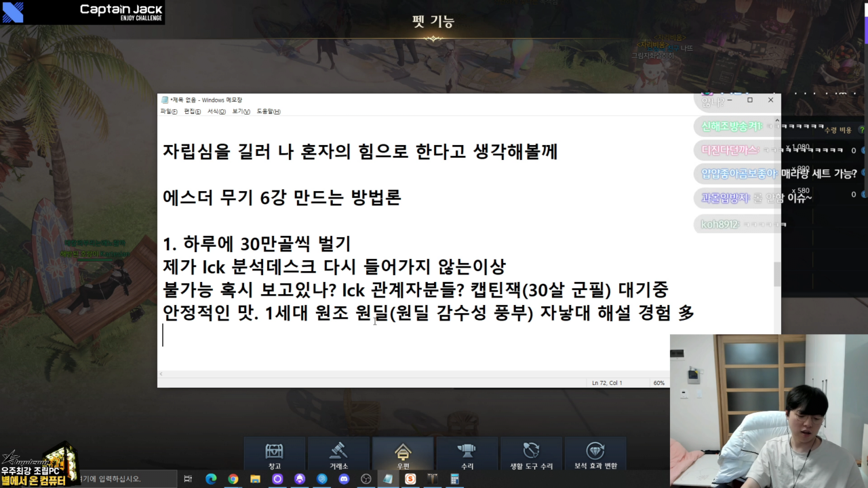Close the Notepad window
Screen dimensions: 868x488
(x=770, y=100)
